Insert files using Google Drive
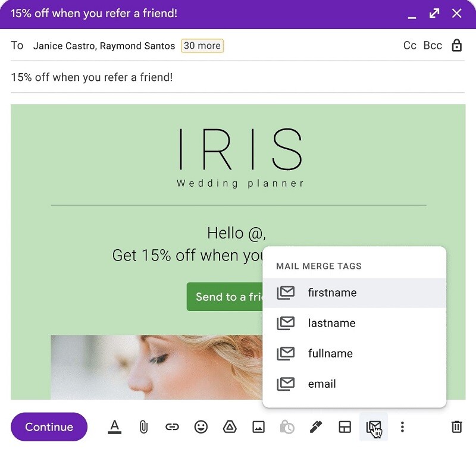476x452 pixels. tap(230, 426)
